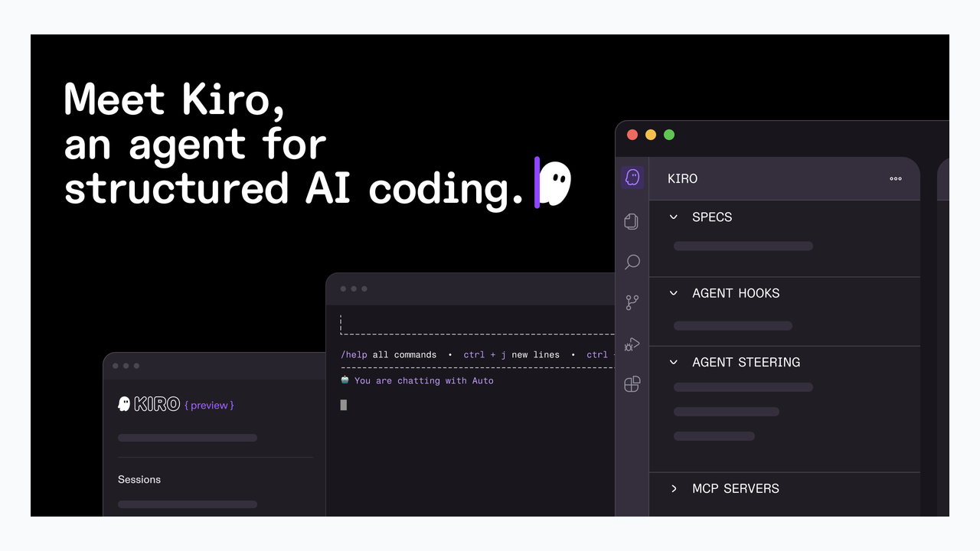Maximize the Kiro IDE window with green button
This screenshot has width=980, height=551.
coord(669,135)
